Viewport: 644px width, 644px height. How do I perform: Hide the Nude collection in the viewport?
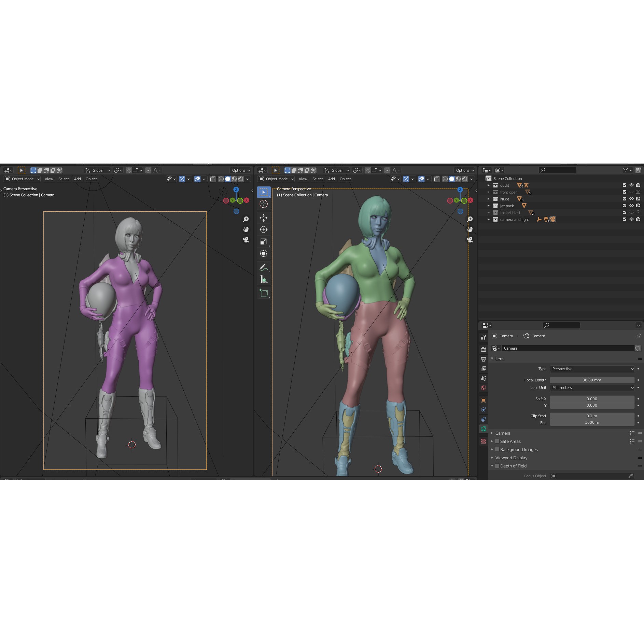click(x=631, y=199)
